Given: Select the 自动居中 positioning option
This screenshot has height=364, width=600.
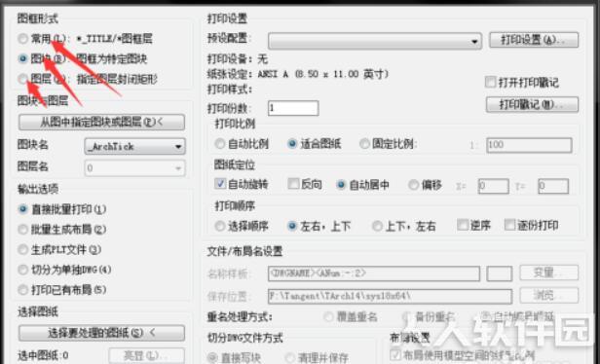Looking at the screenshot, I should click(341, 185).
